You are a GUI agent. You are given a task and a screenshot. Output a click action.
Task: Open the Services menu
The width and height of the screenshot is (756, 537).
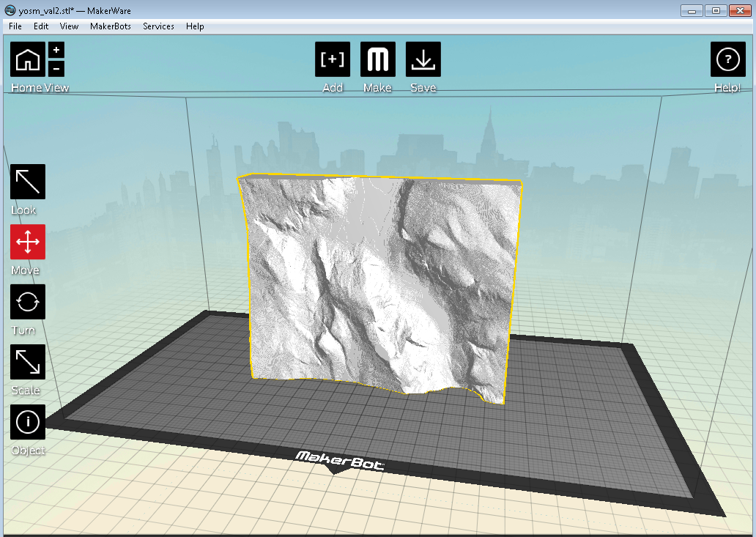click(x=158, y=26)
